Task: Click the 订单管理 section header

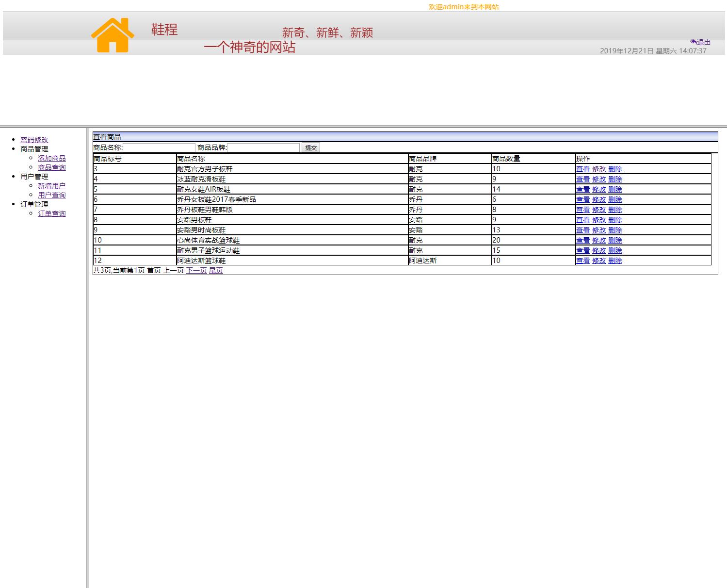Action: [34, 204]
